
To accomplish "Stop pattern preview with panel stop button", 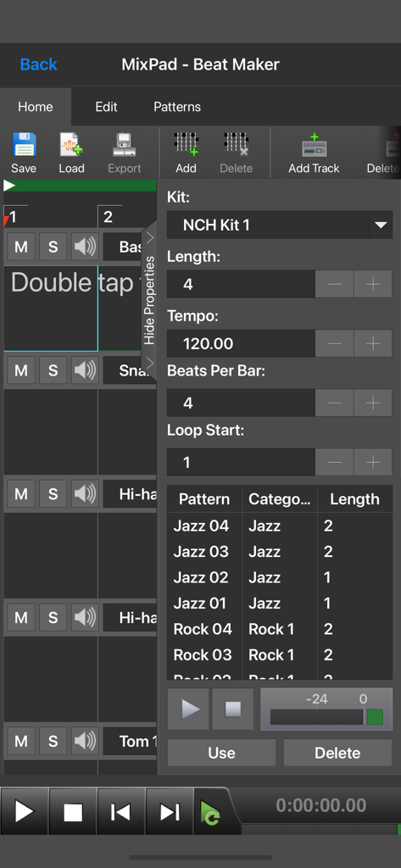I will coord(232,709).
